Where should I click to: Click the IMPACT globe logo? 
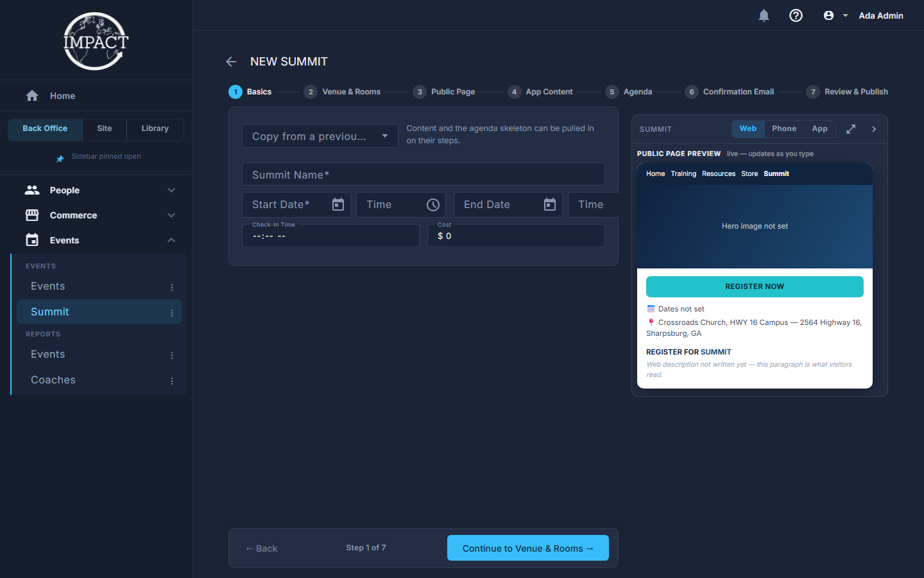(96, 41)
